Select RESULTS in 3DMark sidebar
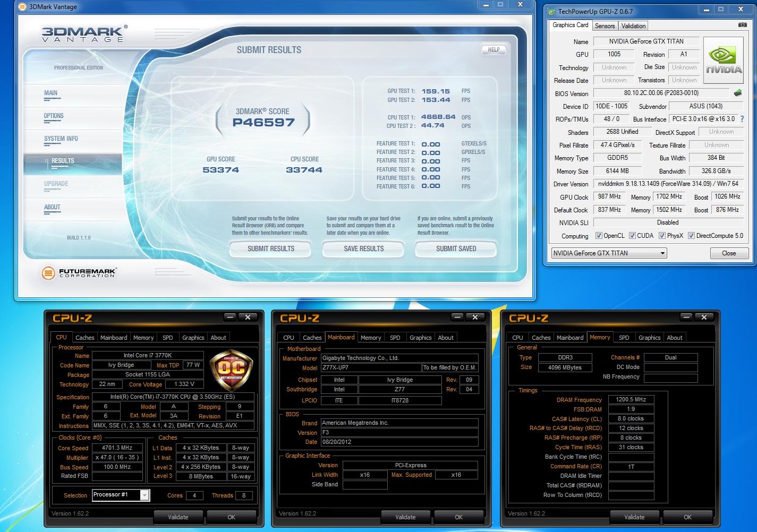Screen dimensions: 757x532 coord(73,164)
